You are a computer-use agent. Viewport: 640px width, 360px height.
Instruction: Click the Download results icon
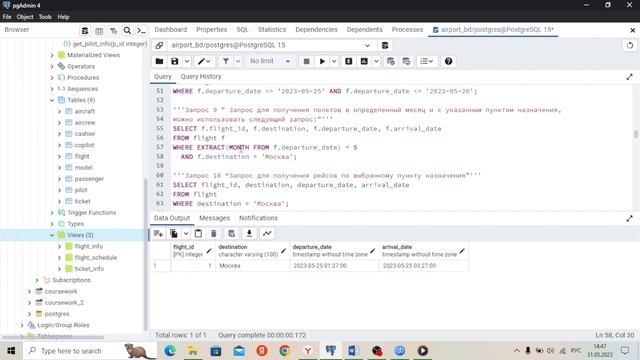[249, 233]
